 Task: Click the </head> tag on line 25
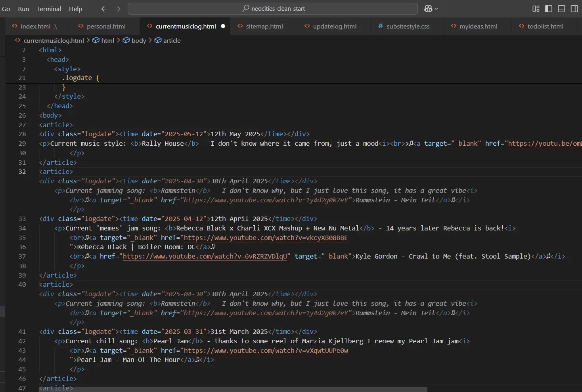pyautogui.click(x=60, y=106)
